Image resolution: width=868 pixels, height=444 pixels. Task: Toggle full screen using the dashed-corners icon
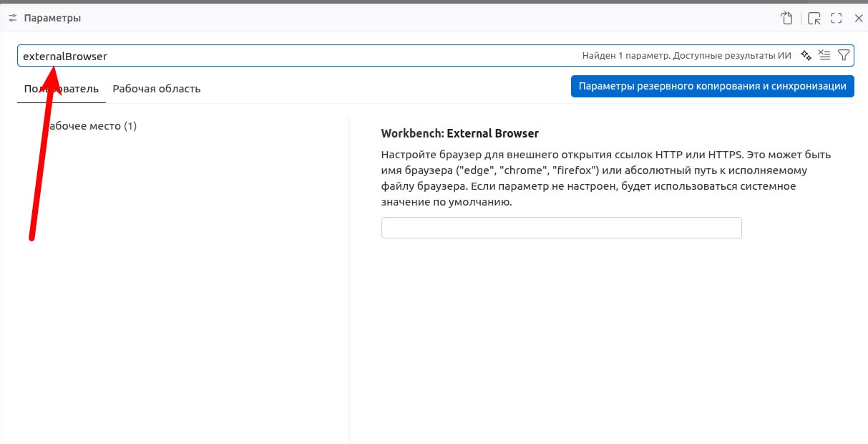pyautogui.click(x=837, y=18)
